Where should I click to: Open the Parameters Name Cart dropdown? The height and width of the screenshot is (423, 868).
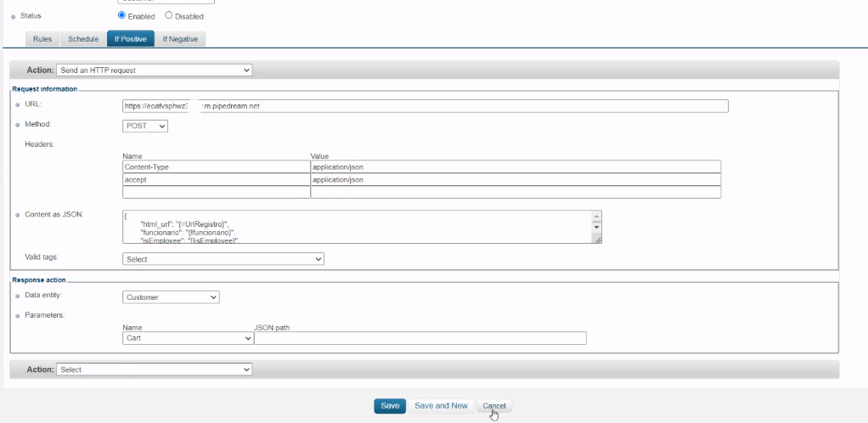click(188, 338)
